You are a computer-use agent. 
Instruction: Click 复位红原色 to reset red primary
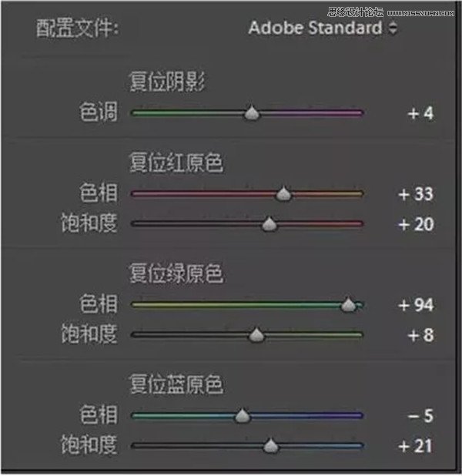tap(176, 163)
